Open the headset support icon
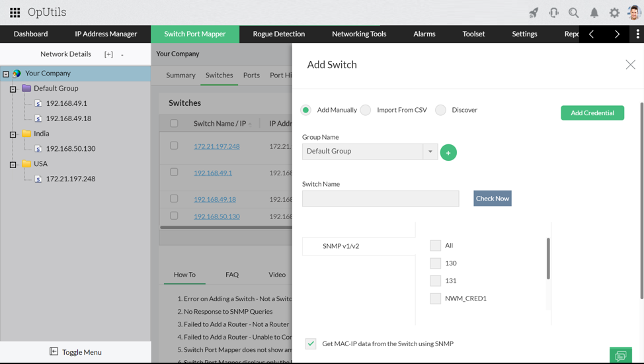Viewport: 644px width, 364px height. (553, 13)
